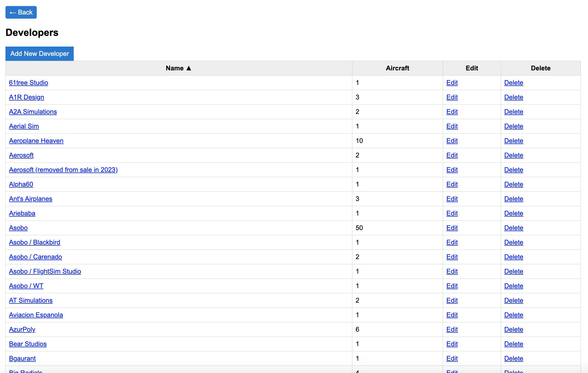Open Aeroplane Heaven developer page
Viewport: 588px width, 373px height.
point(36,141)
